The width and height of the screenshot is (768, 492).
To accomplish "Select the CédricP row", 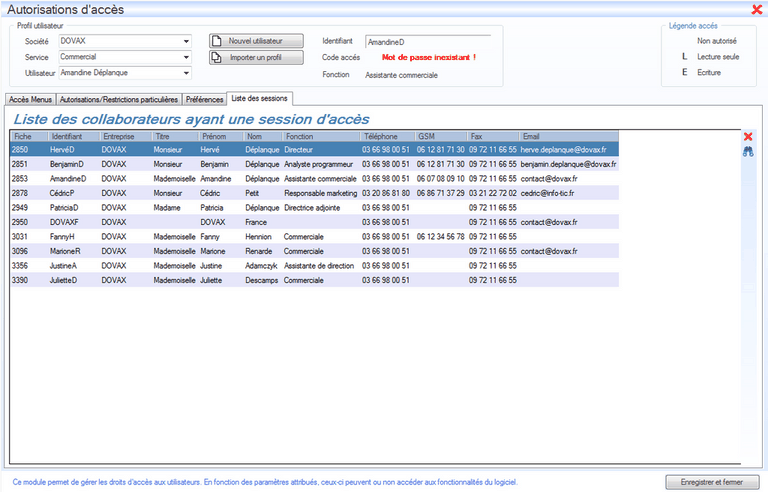I will coord(314,193).
